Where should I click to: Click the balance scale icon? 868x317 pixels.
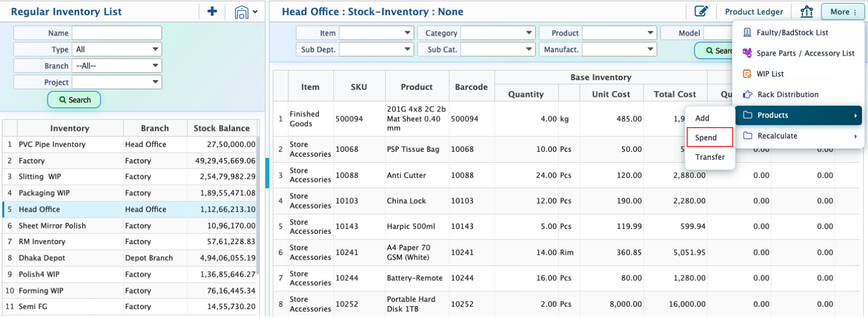point(807,11)
